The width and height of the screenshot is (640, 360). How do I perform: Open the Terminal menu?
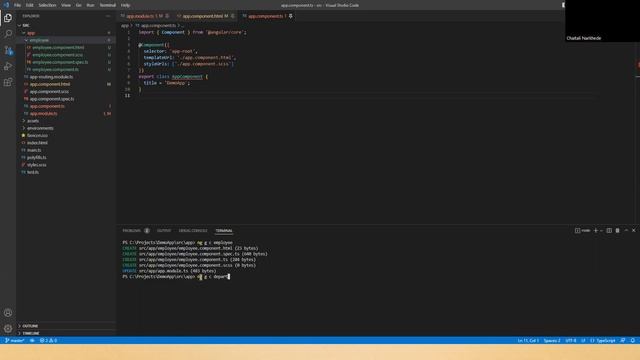click(x=108, y=5)
